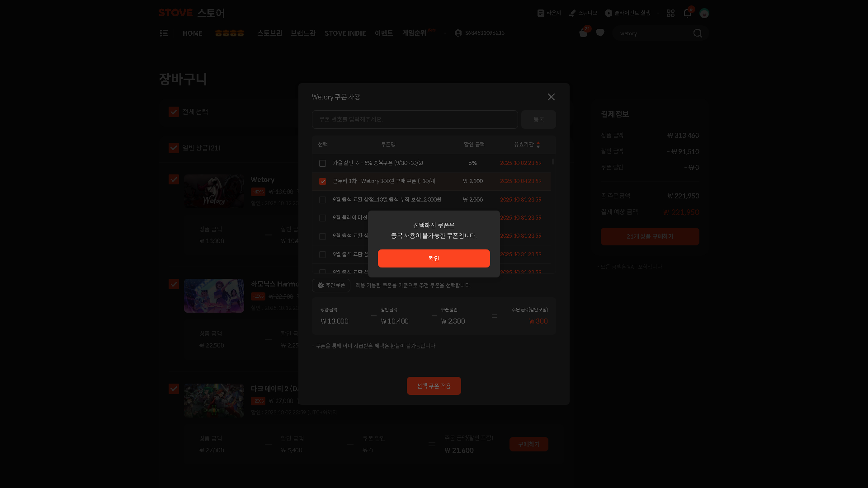Click the orange emoji promo menu item
Viewport: 868px width, 488px height.
[x=230, y=33]
